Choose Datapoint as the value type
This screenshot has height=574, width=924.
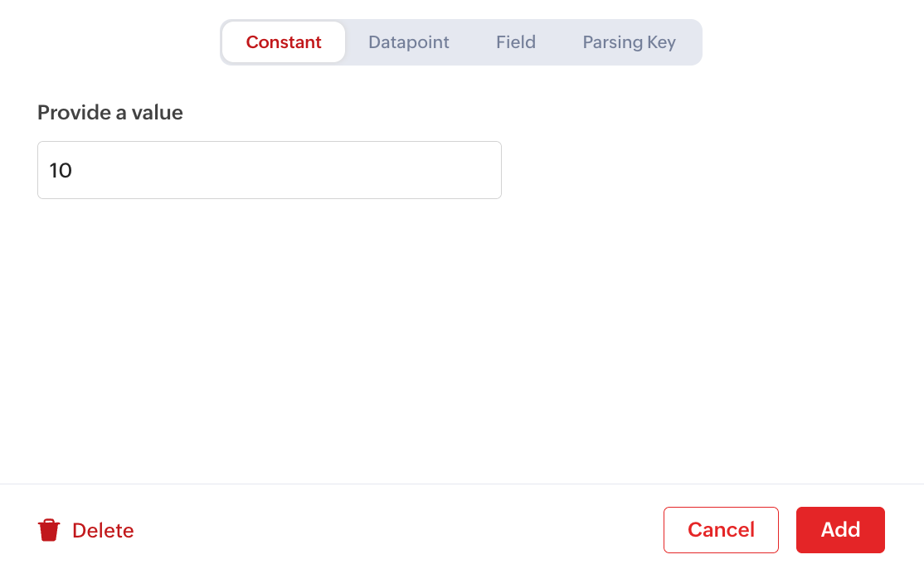(x=409, y=42)
